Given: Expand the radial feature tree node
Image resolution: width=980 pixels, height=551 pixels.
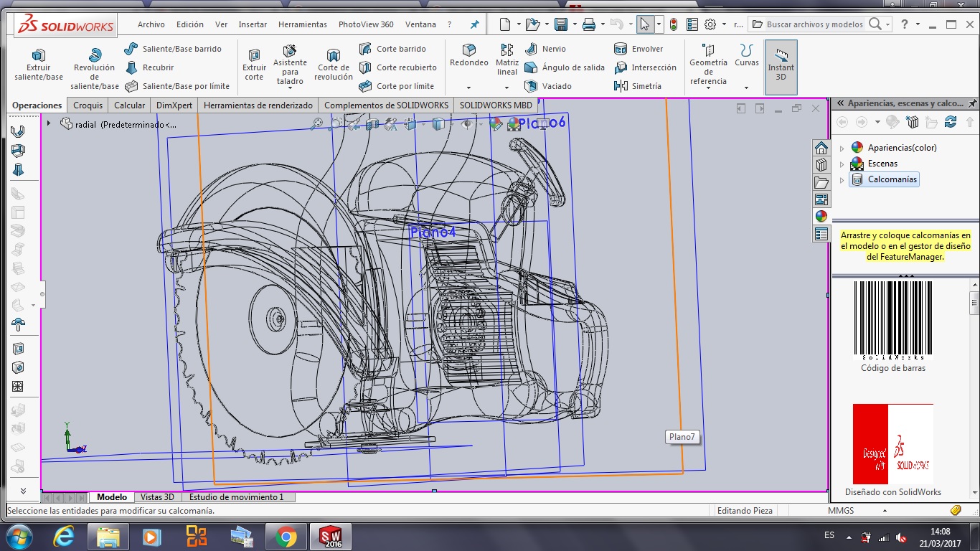Looking at the screenshot, I should coord(49,123).
